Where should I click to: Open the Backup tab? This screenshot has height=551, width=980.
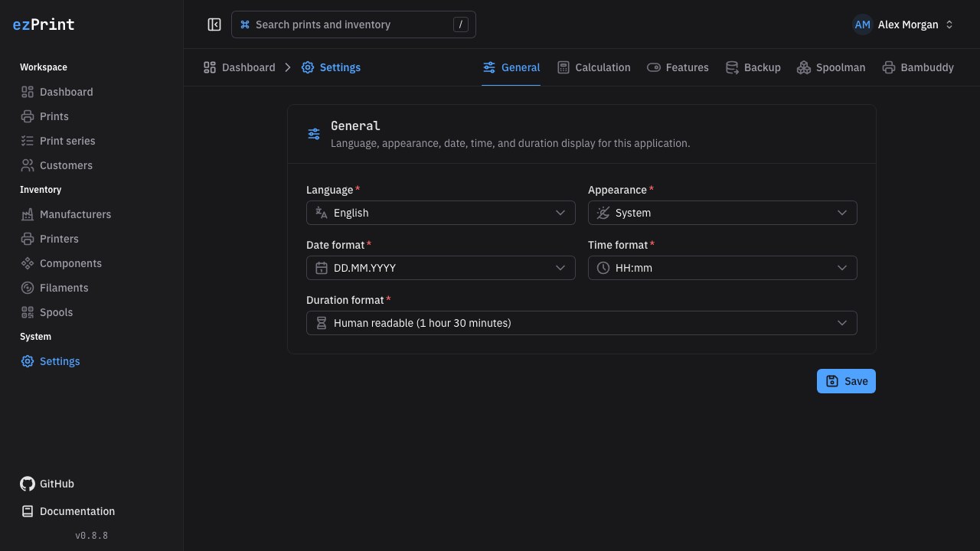pyautogui.click(x=753, y=67)
